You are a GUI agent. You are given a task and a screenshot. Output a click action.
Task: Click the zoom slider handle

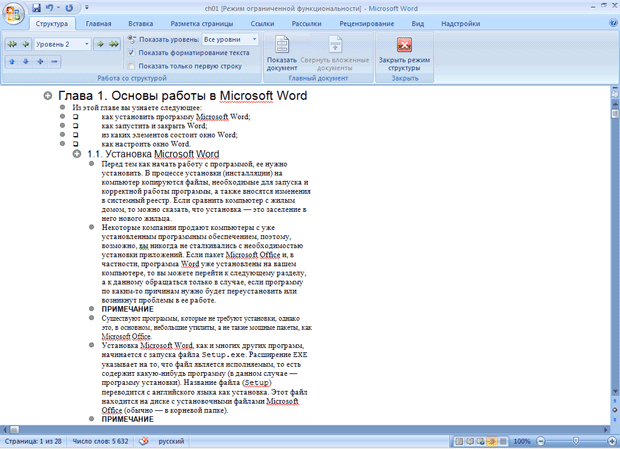coord(576,441)
